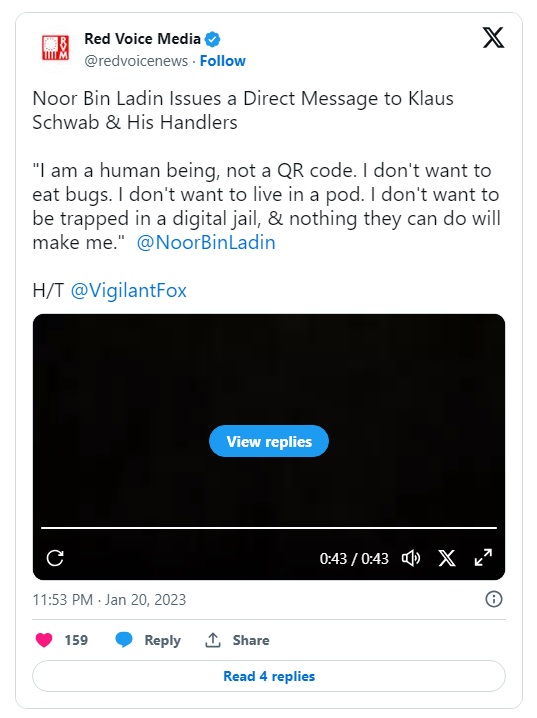The height and width of the screenshot is (718, 537).
Task: Open the video on X via the player's X icon
Action: point(447,558)
